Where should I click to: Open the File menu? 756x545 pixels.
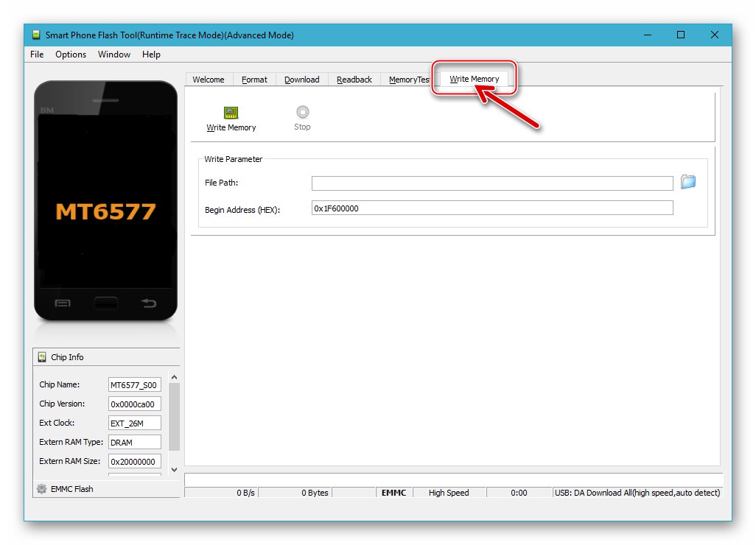pos(35,54)
